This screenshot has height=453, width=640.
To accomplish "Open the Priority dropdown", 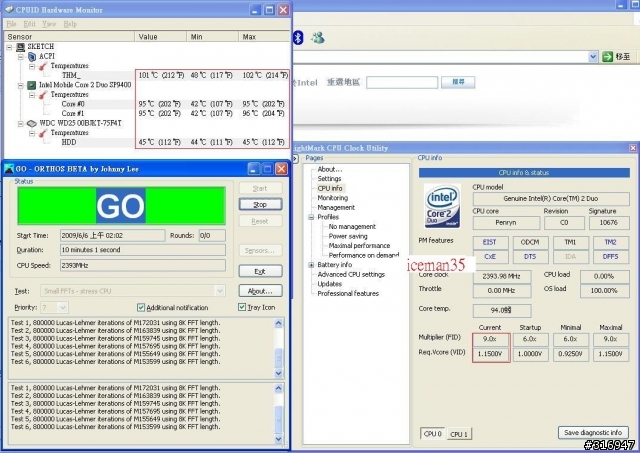I will (x=62, y=307).
